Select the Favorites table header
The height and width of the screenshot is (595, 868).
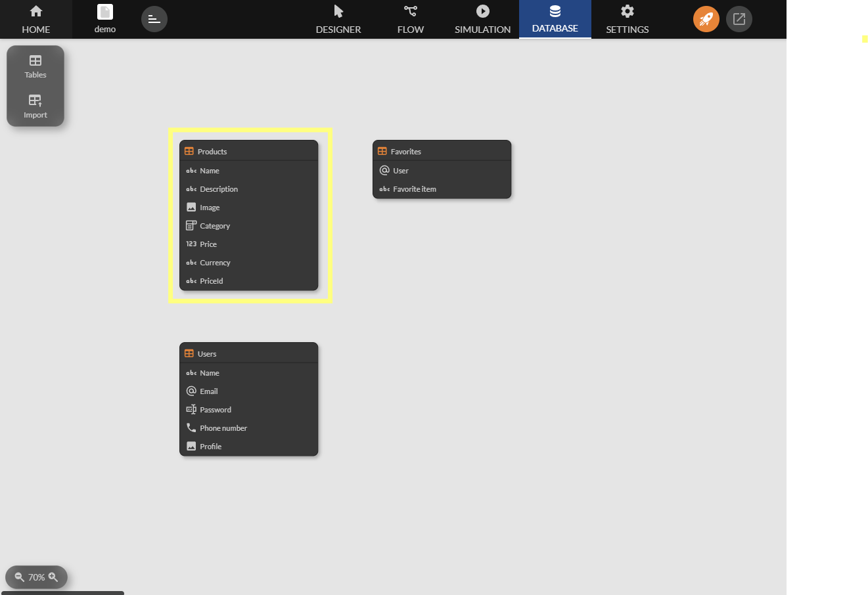pyautogui.click(x=442, y=151)
